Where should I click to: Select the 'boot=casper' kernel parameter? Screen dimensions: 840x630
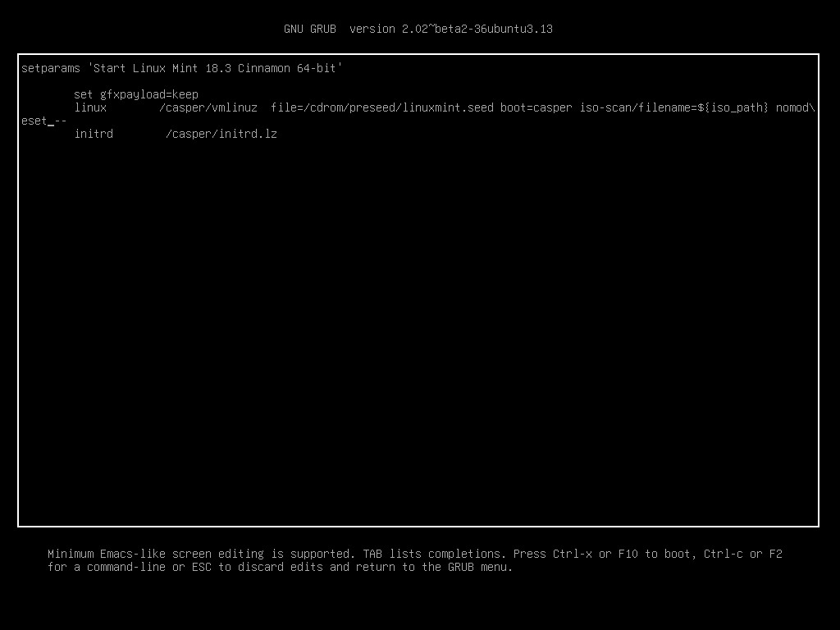[536, 107]
